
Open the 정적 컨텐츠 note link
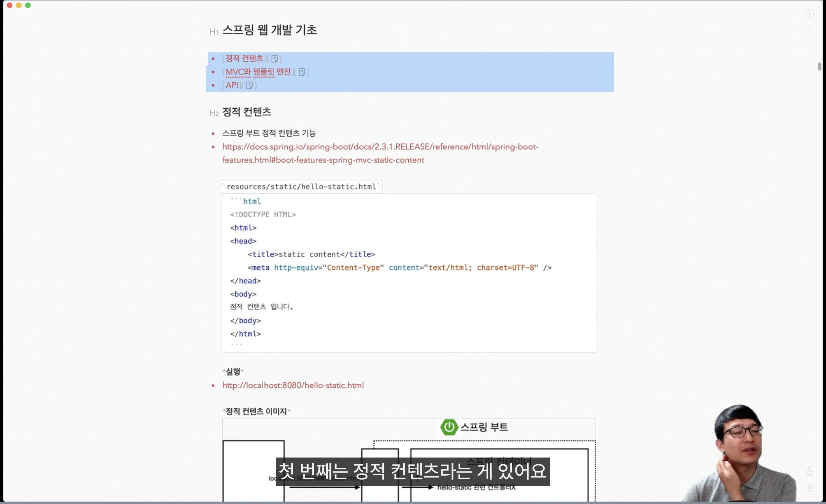pos(244,58)
